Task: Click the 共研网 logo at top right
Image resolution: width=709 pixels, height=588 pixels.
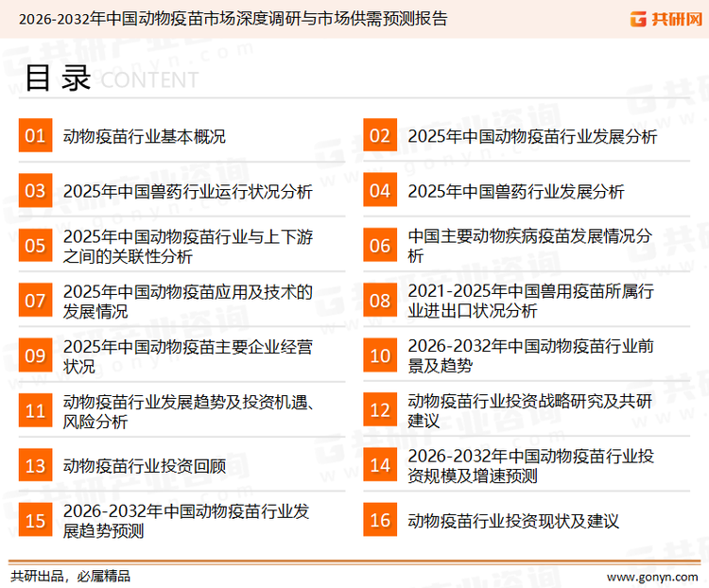Action: click(x=666, y=19)
